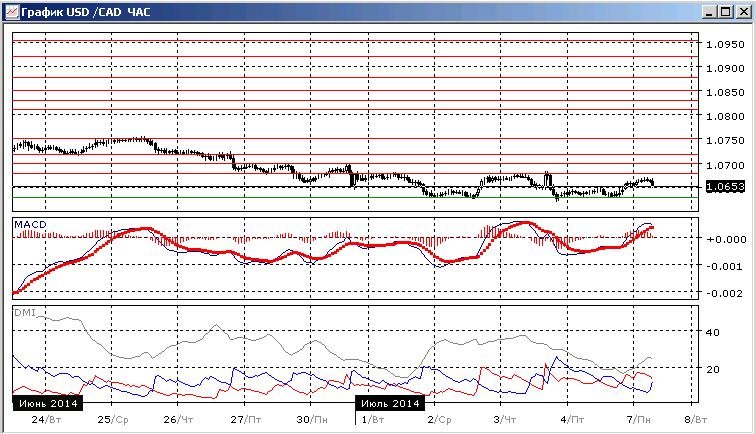756x434 pixels.
Task: Click the Июнь 2014 month marker
Action: pos(48,403)
